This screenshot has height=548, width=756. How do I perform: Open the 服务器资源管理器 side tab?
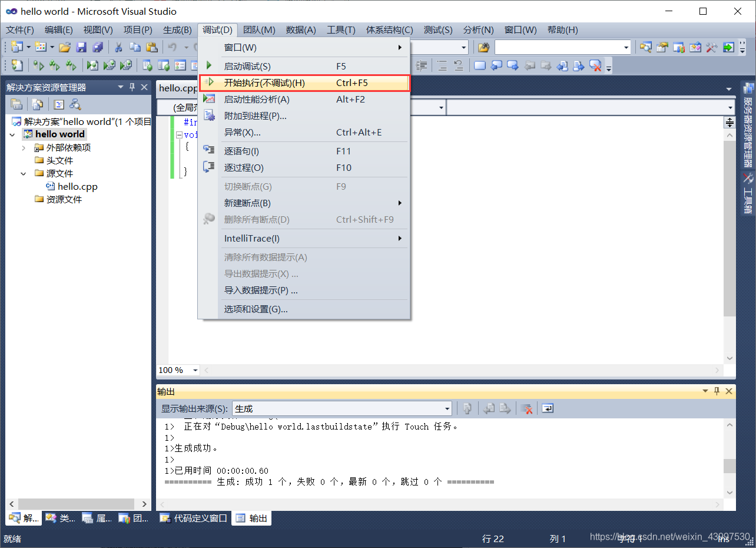(x=748, y=126)
